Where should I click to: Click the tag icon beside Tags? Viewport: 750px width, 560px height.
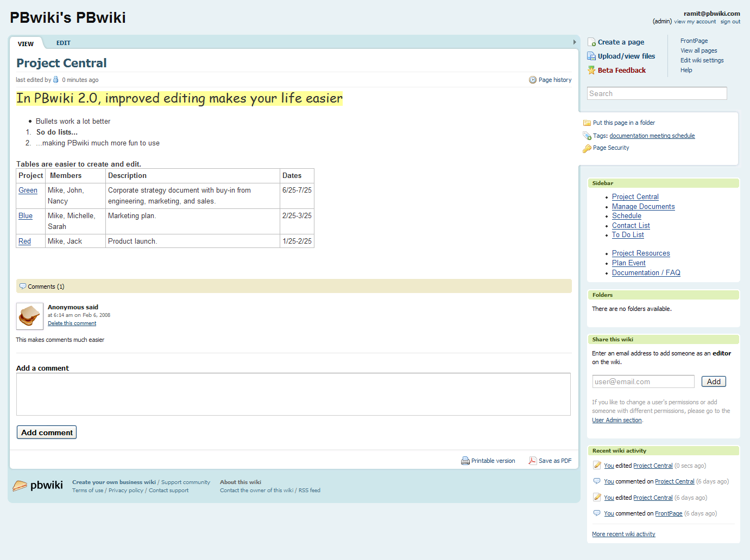point(587,136)
